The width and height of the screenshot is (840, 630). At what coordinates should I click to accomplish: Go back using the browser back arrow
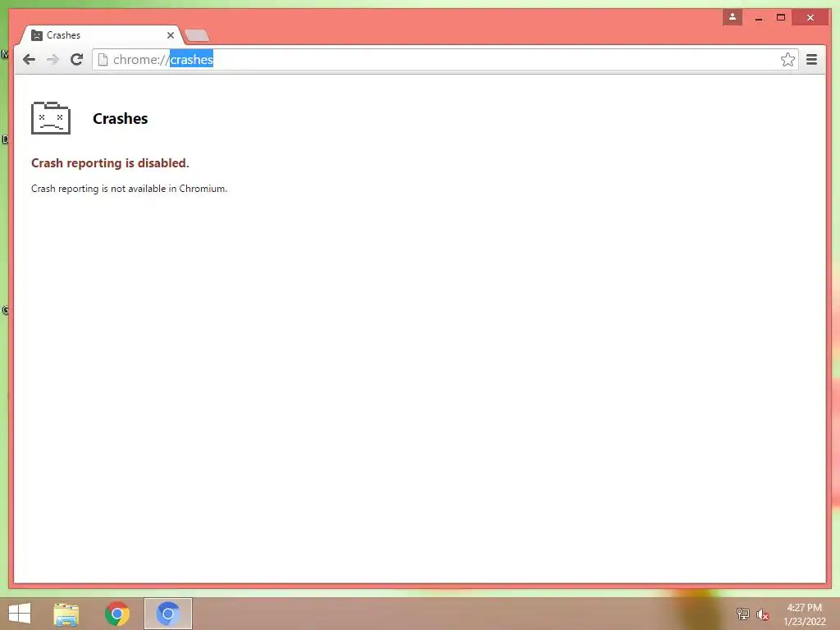[29, 59]
